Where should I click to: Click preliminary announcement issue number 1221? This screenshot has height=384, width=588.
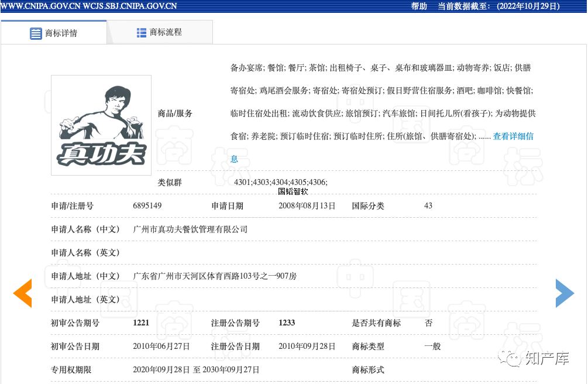141,323
